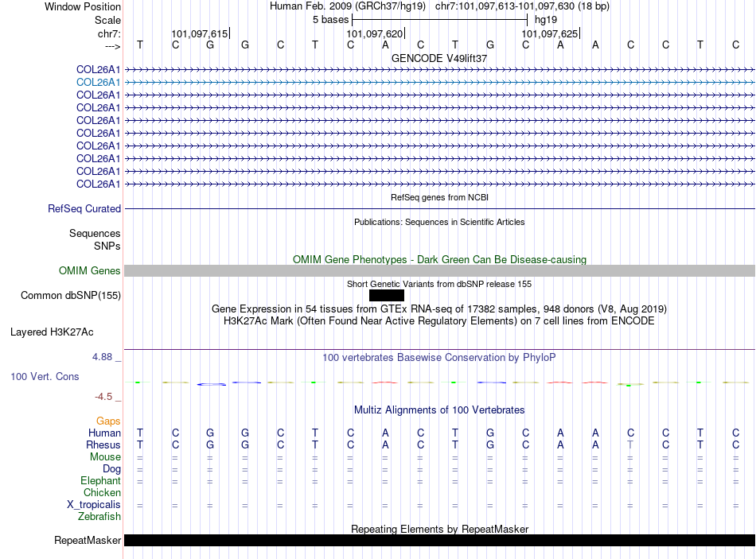Click the ---> base direction arrow label
Viewport: 756px width, 559px height.
click(112, 46)
